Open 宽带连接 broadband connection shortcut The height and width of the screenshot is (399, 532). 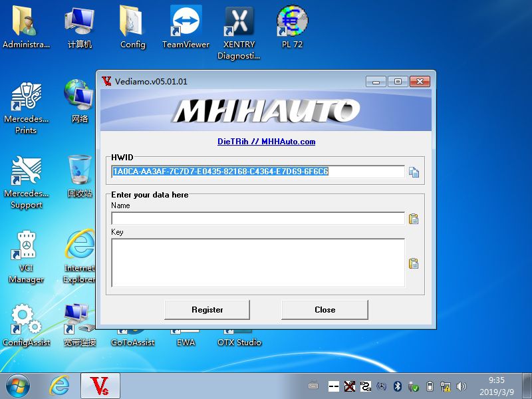pyautogui.click(x=79, y=325)
